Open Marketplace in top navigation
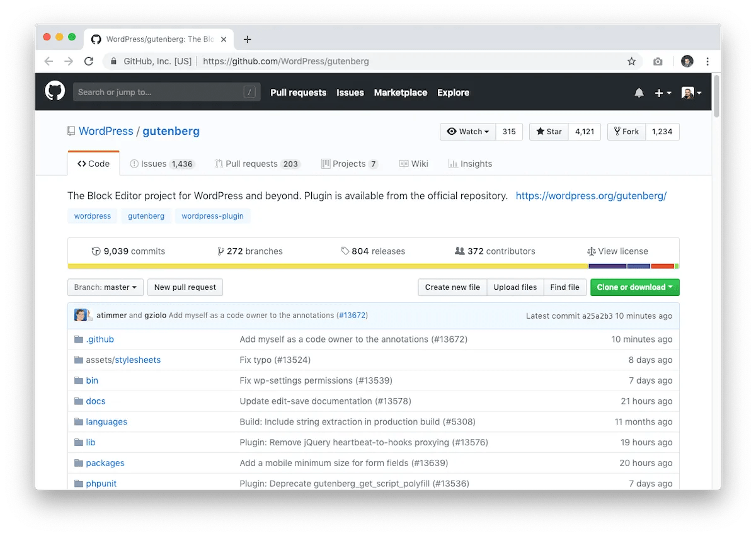Image resolution: width=756 pixels, height=536 pixels. pyautogui.click(x=401, y=93)
